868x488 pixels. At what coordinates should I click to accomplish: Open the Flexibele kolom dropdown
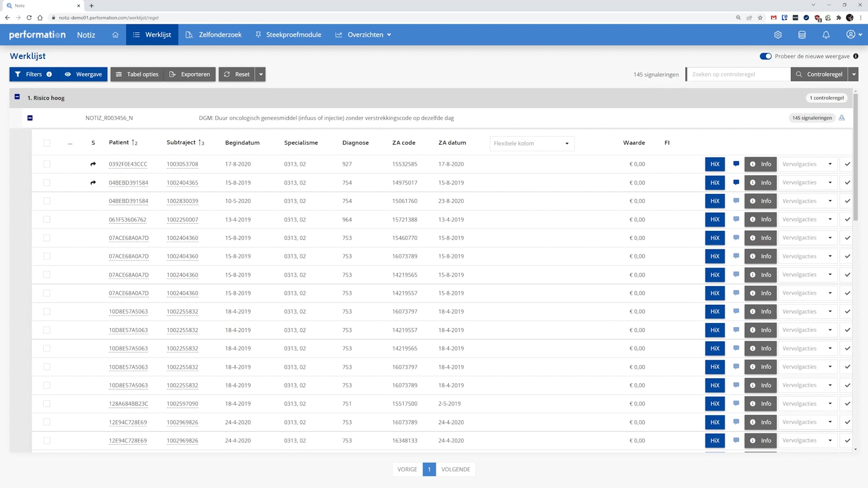[x=532, y=143]
